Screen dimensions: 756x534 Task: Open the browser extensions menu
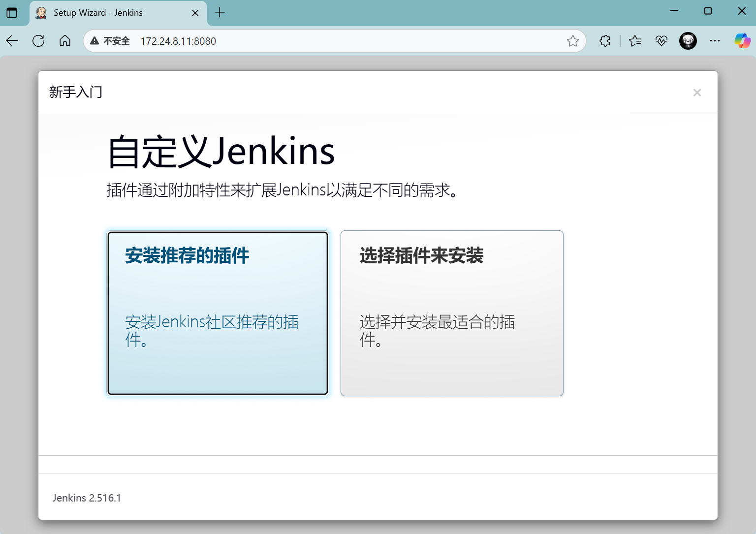point(605,41)
